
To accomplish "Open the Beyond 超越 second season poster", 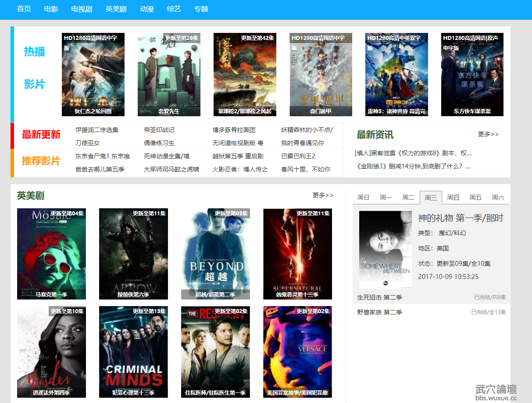I will click(215, 254).
